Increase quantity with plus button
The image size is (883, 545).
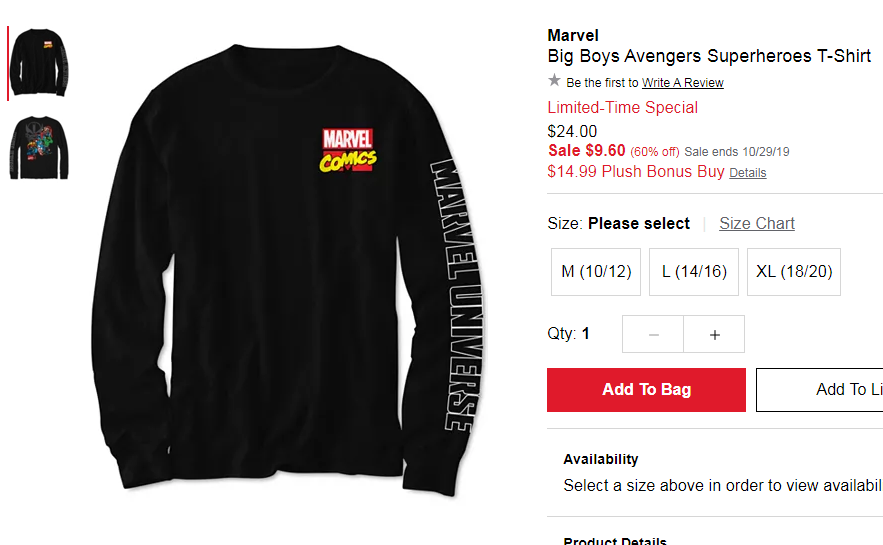coord(714,334)
